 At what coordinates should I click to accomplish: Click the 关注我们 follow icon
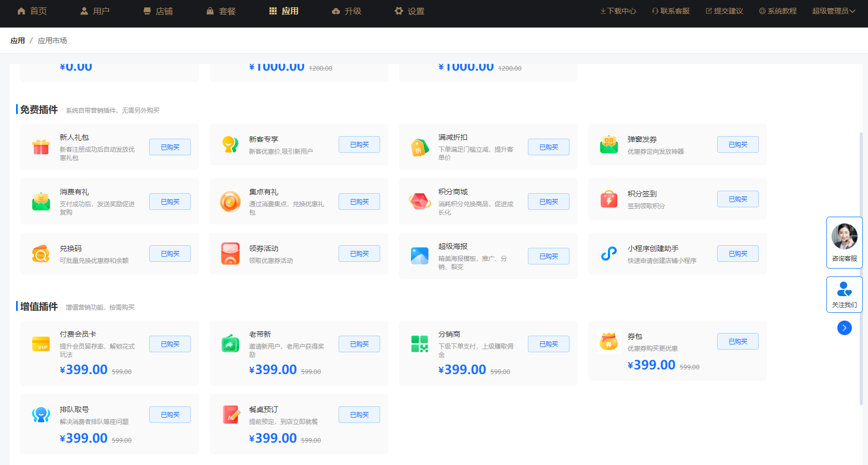tap(844, 289)
